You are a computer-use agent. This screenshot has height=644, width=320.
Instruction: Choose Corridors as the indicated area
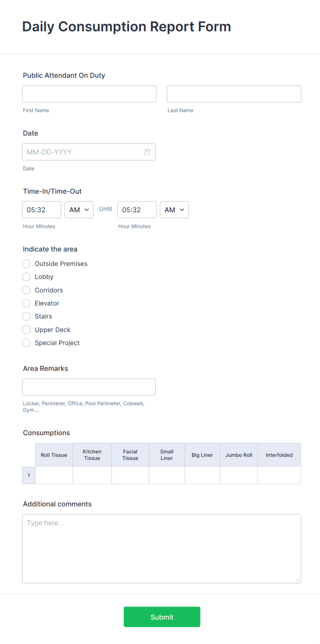[x=26, y=290]
